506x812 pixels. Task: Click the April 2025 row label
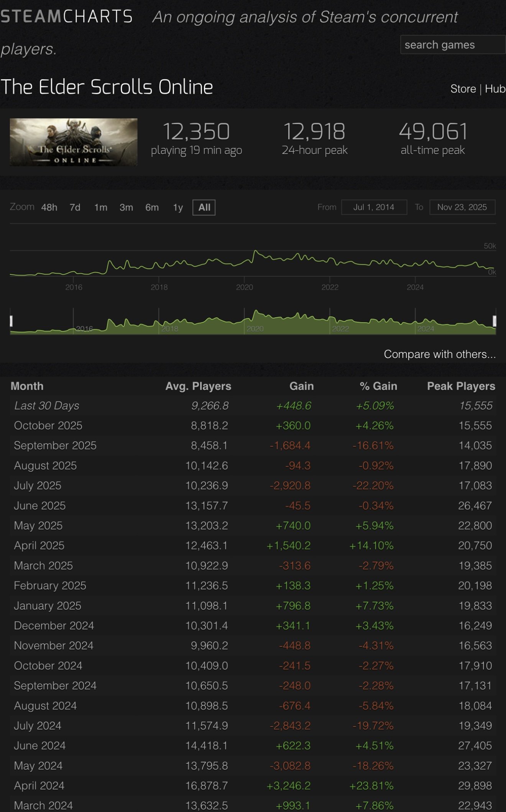tap(39, 546)
